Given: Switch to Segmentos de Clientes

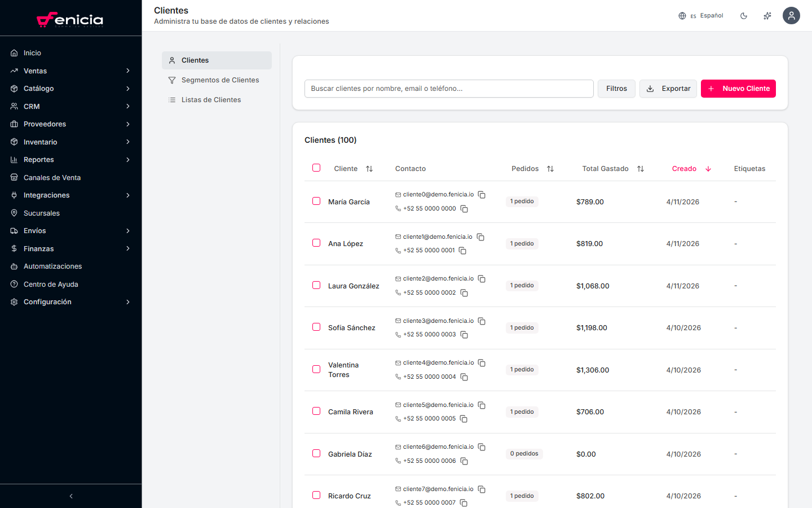Looking at the screenshot, I should [x=220, y=80].
